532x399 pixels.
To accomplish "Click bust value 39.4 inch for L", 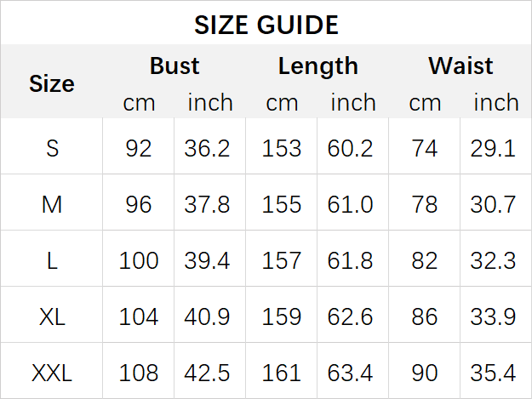I will tap(208, 260).
